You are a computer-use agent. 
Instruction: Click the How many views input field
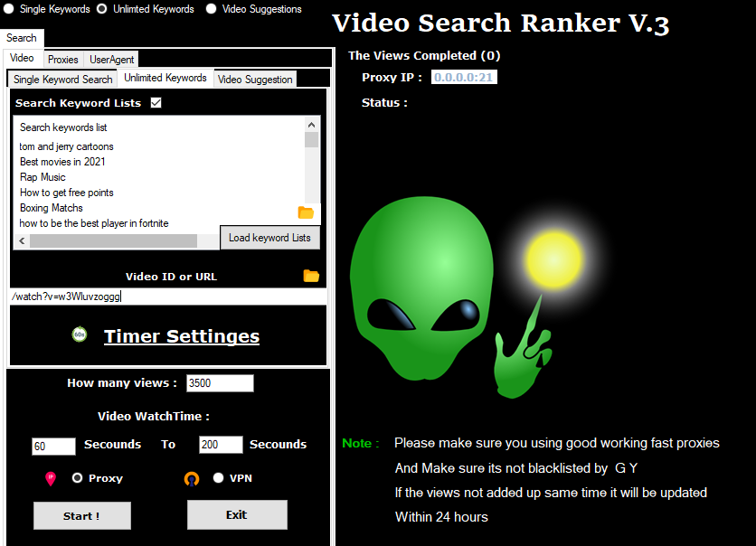pyautogui.click(x=220, y=383)
